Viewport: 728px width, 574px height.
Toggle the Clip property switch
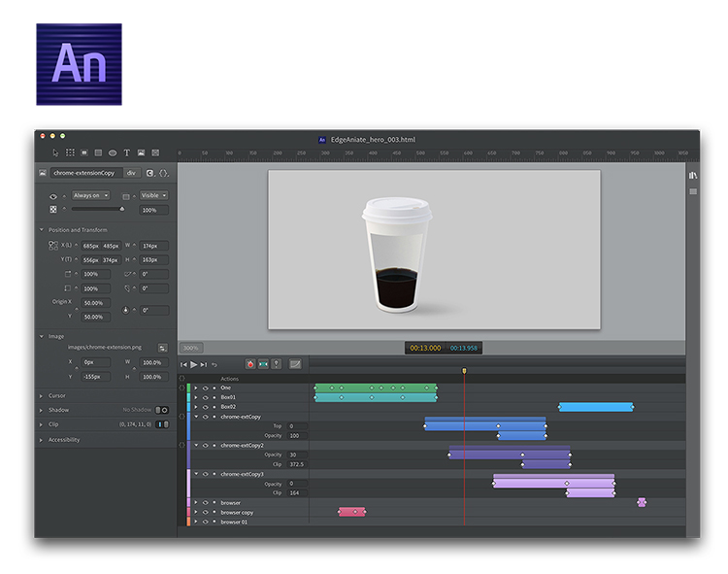[161, 424]
